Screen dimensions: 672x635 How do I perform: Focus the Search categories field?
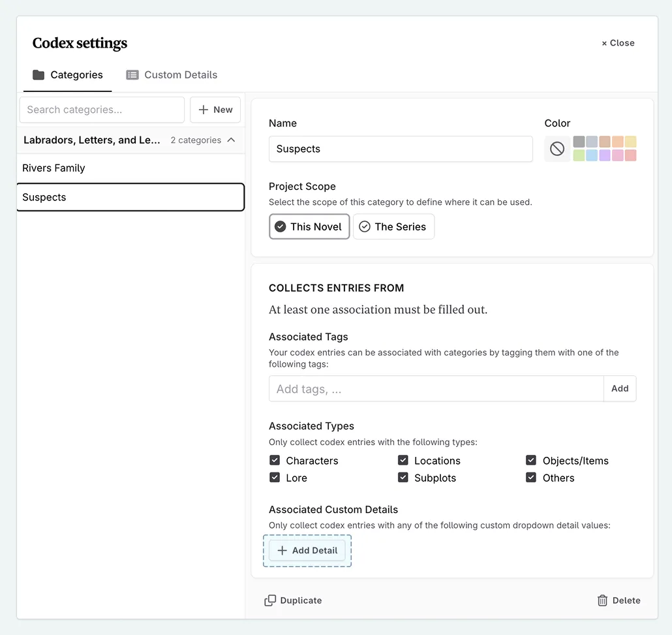click(102, 110)
